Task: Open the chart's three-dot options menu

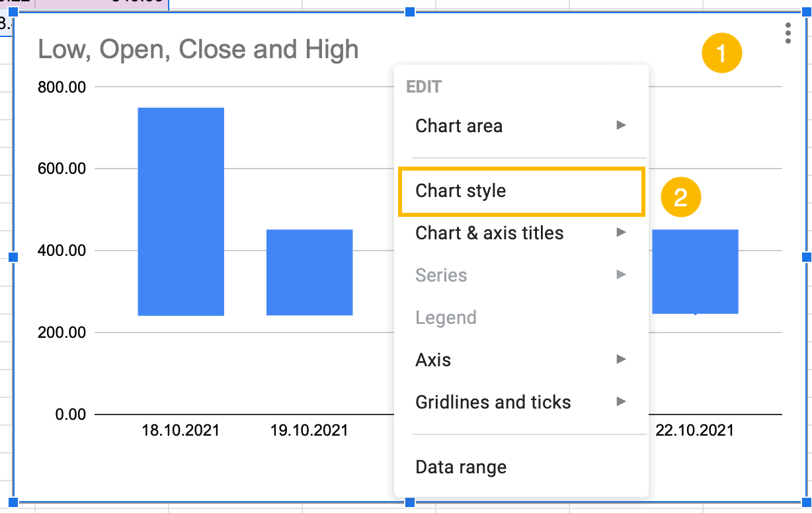Action: [788, 34]
